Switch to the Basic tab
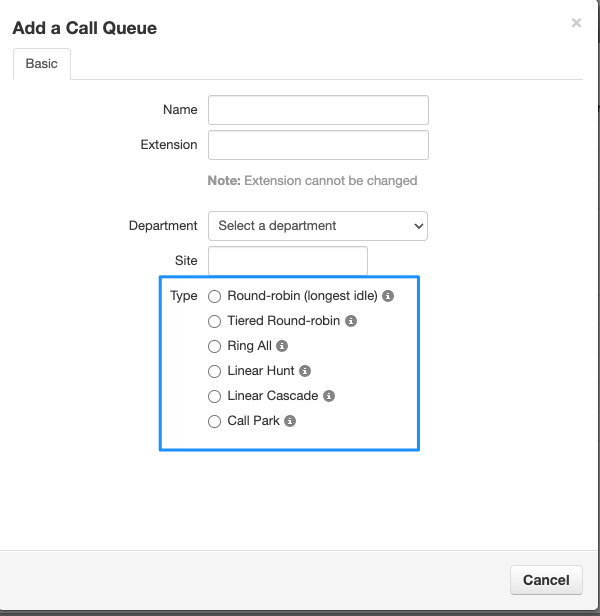This screenshot has width=600, height=616. [x=42, y=64]
